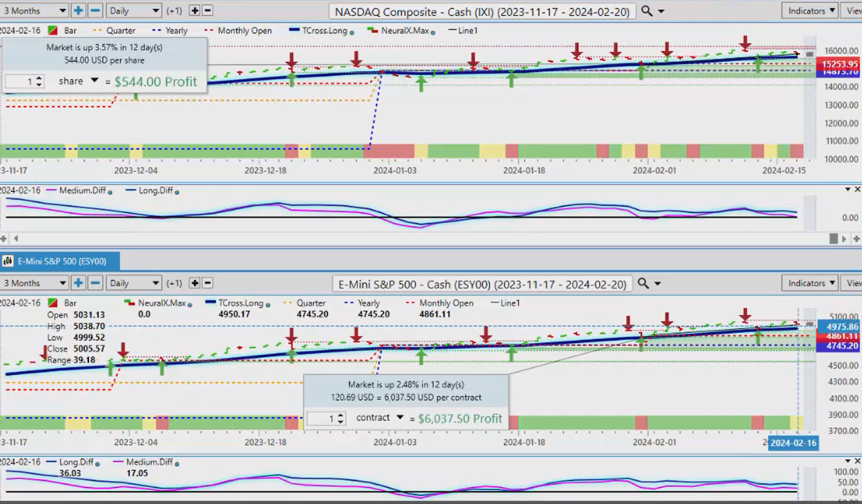The image size is (862, 504).
Task: Open share unit dropdown in profit box
Action: (94, 80)
